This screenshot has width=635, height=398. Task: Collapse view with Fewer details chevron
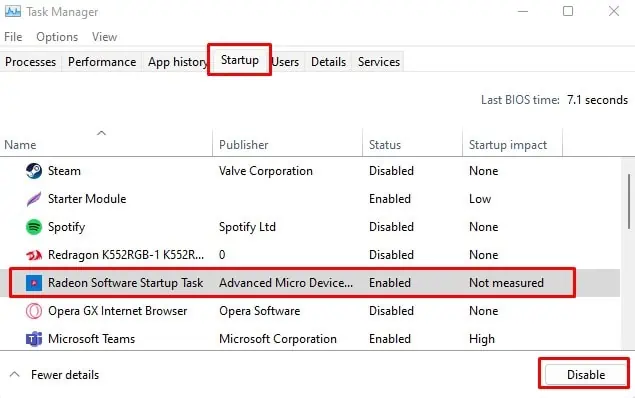pos(15,375)
